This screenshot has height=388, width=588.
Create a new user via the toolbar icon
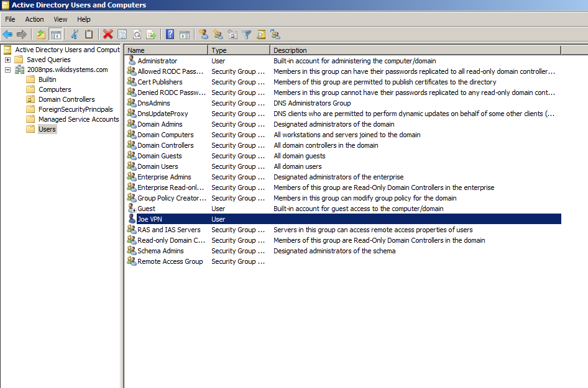click(205, 34)
